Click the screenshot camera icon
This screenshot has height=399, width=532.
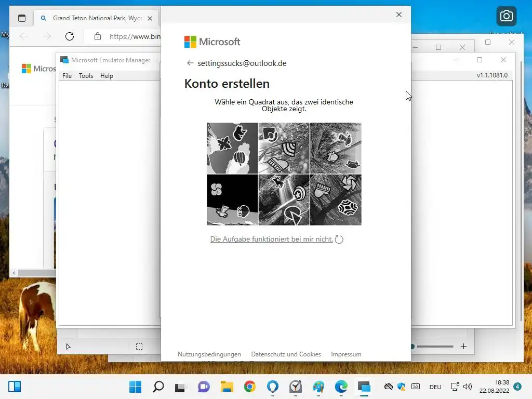click(x=506, y=16)
